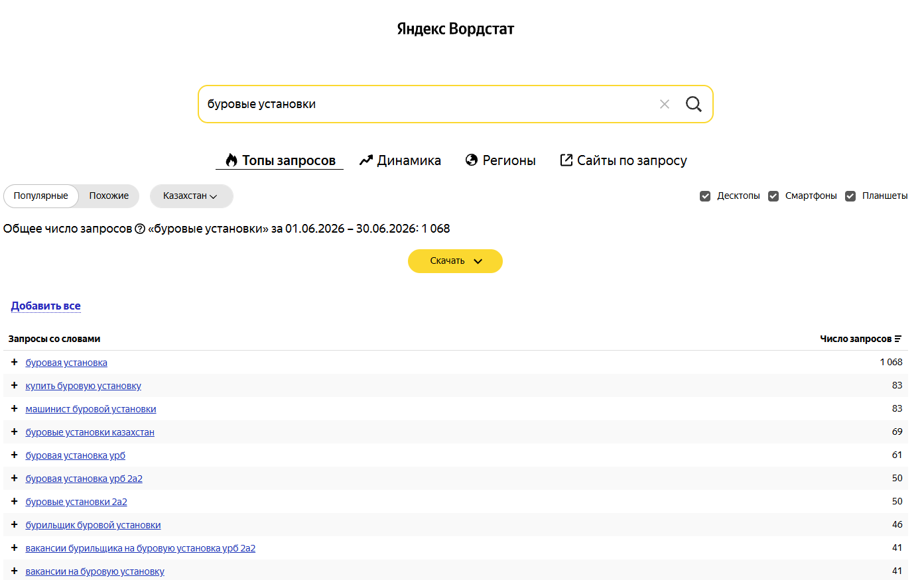Click plus beside буровая установка урб 2а2
The height and width of the screenshot is (580, 924).
coord(14,478)
